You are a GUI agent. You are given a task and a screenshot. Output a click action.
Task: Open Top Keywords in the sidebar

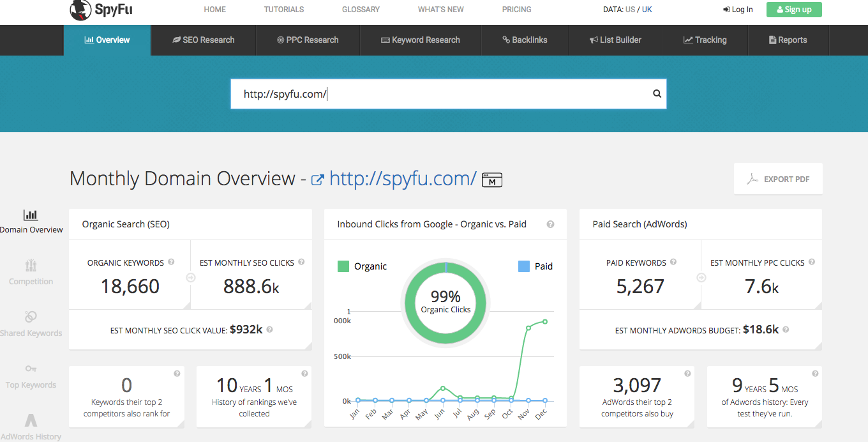(31, 377)
